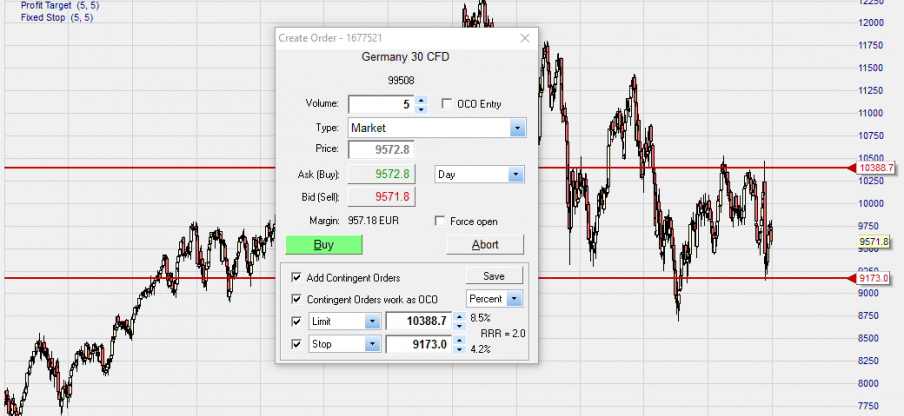
Task: Click the Ask (Buy) price 9572.8
Action: (x=382, y=173)
